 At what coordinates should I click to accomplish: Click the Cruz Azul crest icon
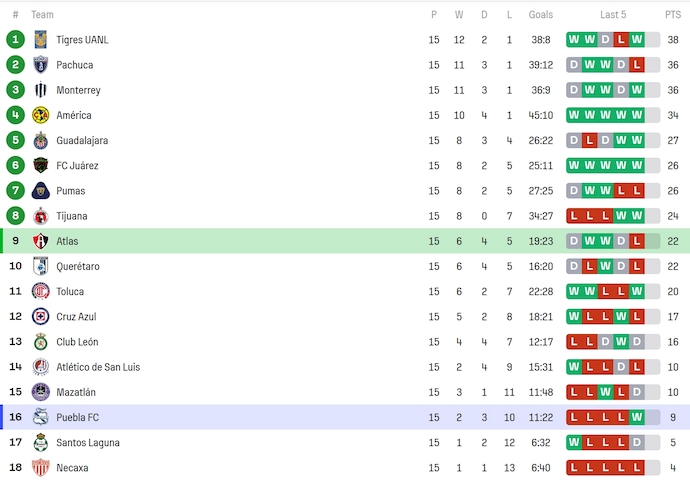[41, 317]
